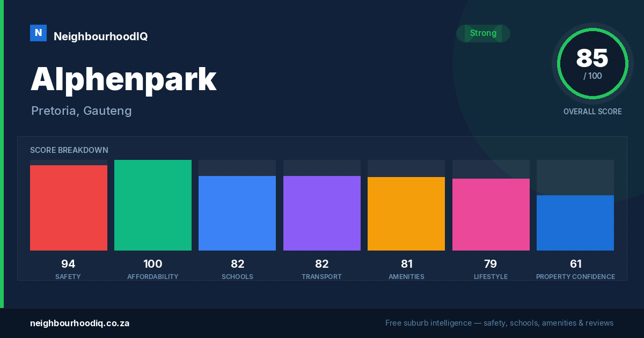
Task: Click the blue Schools bar
Action: pyautogui.click(x=237, y=213)
